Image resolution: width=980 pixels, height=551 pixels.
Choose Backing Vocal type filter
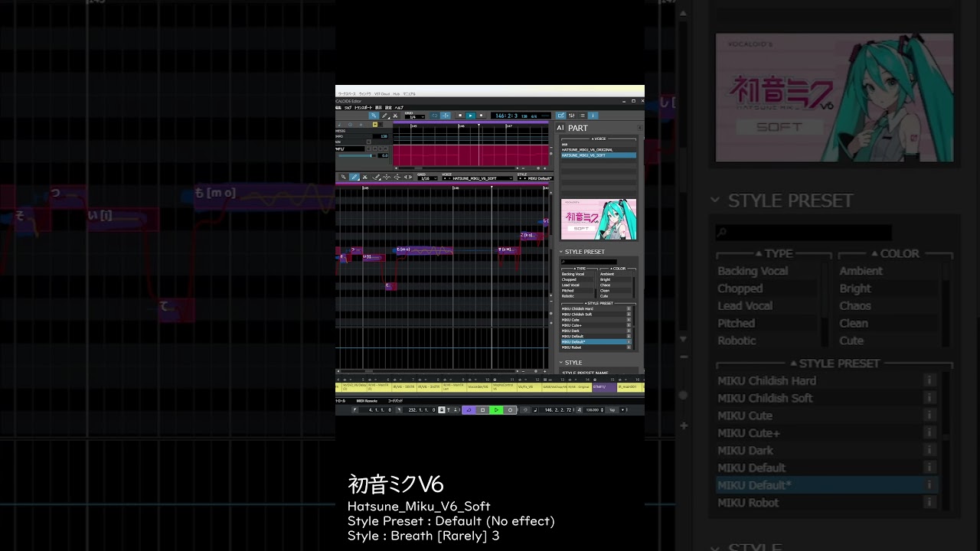pos(577,274)
